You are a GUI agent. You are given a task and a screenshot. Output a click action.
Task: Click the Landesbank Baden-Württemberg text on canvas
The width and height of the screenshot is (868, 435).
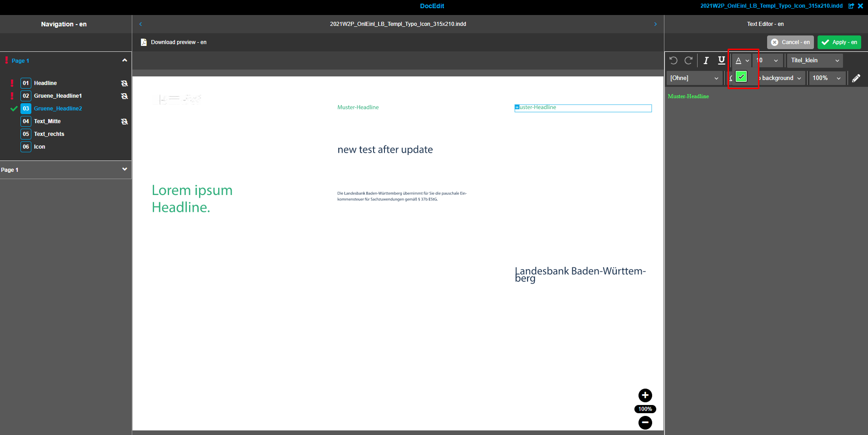580,275
